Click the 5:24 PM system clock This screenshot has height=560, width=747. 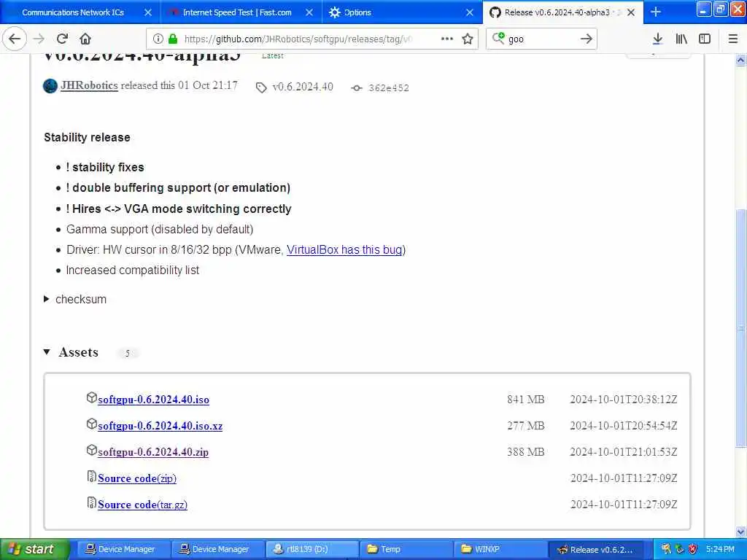720,549
